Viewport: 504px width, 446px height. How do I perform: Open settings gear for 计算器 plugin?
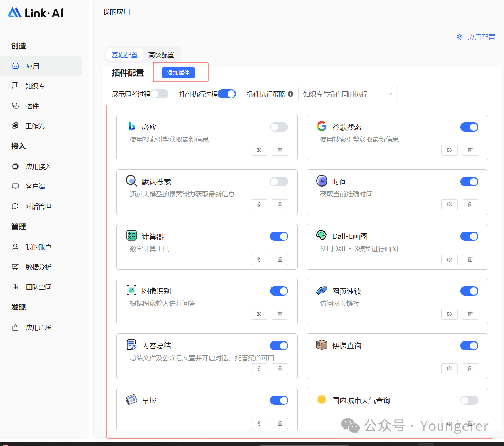pos(259,259)
